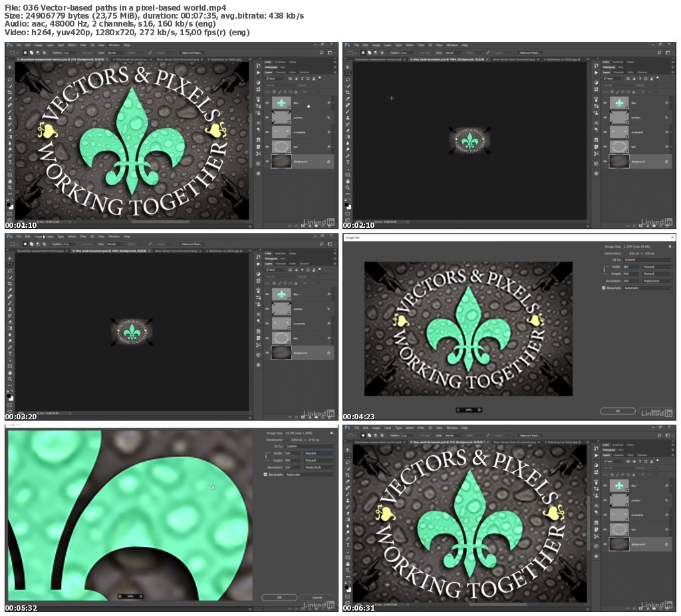Hide the Background layer in the 00:01:10 frame

267,161
